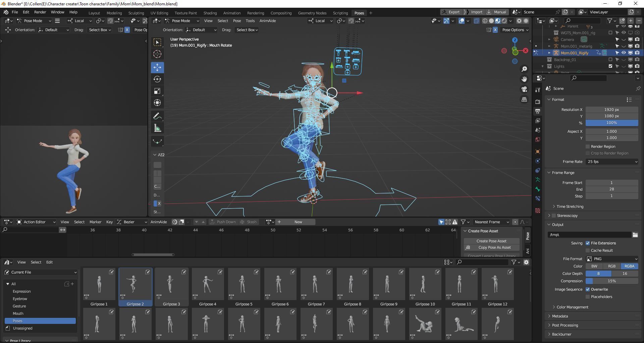
Task: Click the Import button
Action: pos(474,12)
